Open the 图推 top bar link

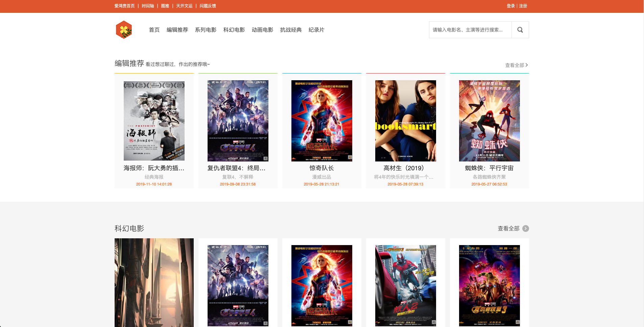pyautogui.click(x=165, y=6)
